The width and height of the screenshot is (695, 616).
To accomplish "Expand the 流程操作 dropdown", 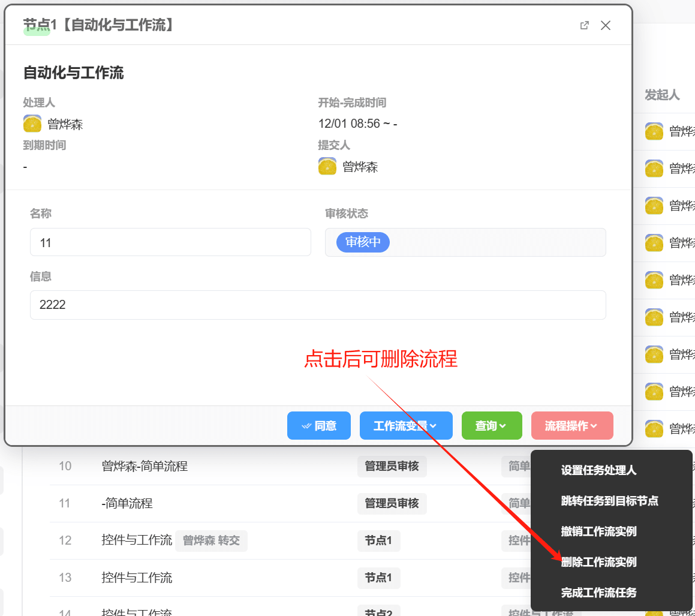I will pos(571,426).
